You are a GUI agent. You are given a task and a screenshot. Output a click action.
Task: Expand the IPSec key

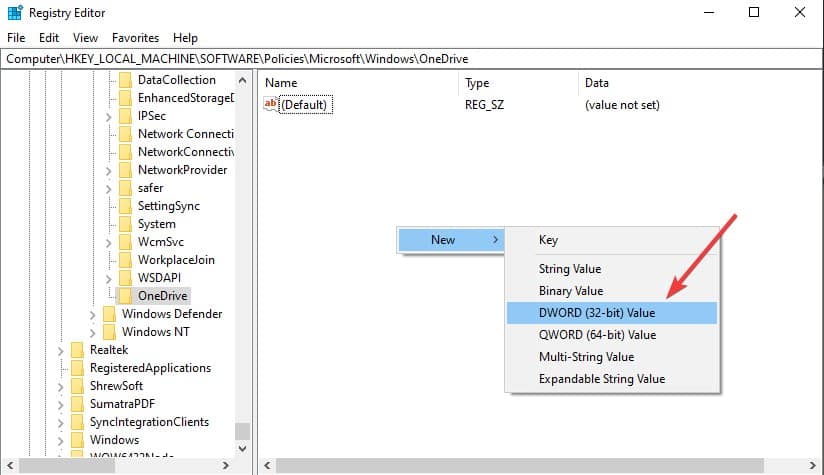tap(108, 117)
